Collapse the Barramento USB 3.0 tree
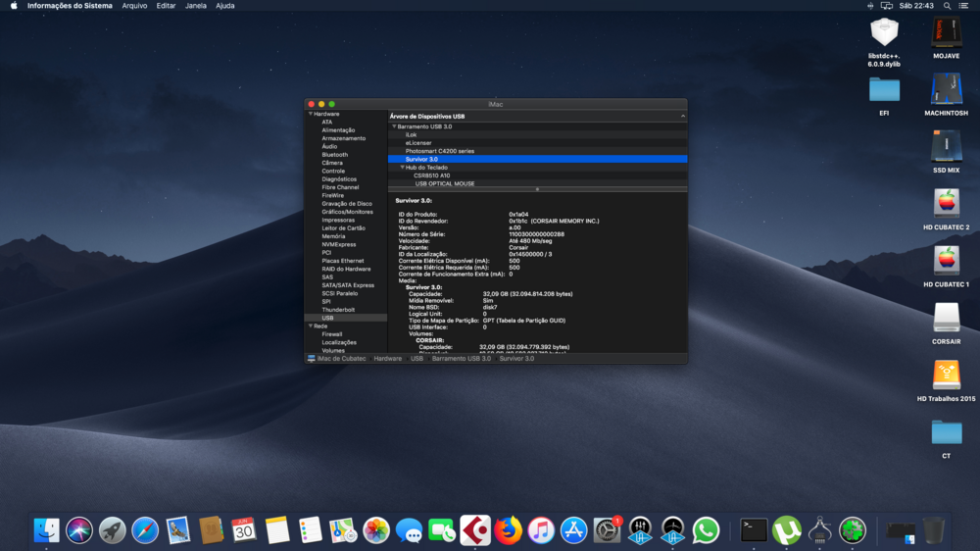Screen dimensions: 980x551 click(x=394, y=126)
